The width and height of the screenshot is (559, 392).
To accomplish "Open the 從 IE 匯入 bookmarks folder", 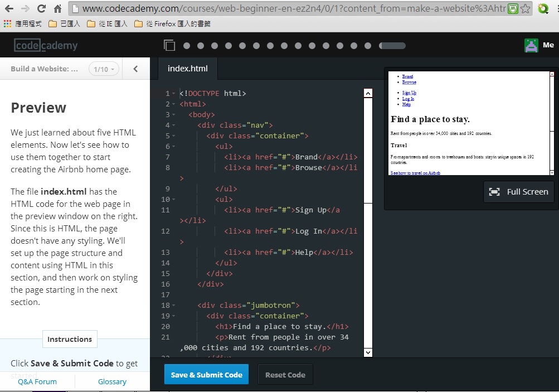I will 108,24.
